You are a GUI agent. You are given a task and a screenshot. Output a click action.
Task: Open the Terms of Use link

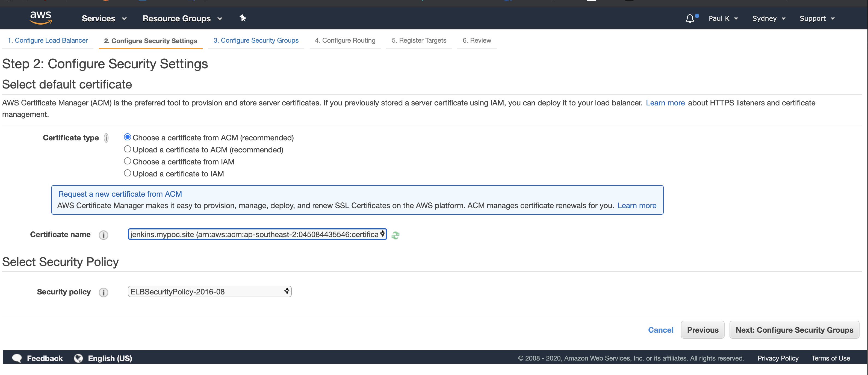(x=831, y=358)
